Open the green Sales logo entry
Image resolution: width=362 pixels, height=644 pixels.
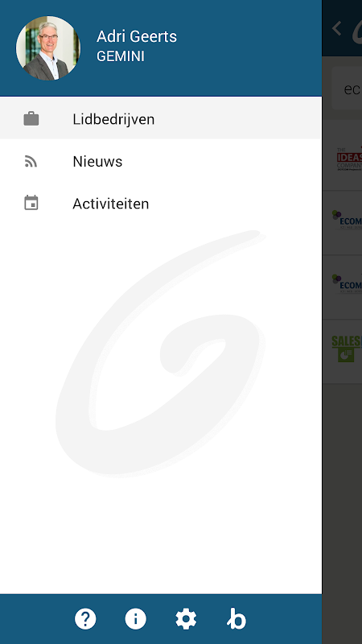[x=343, y=352]
